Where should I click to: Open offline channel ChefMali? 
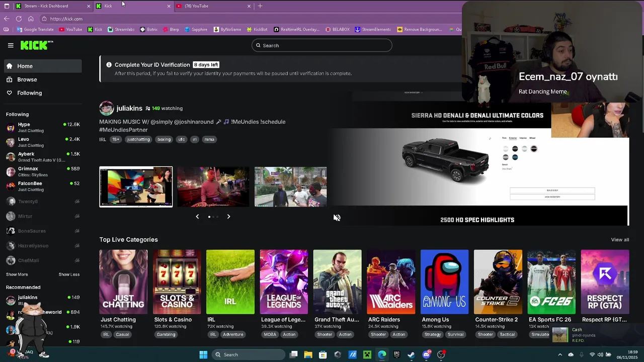[43, 260]
